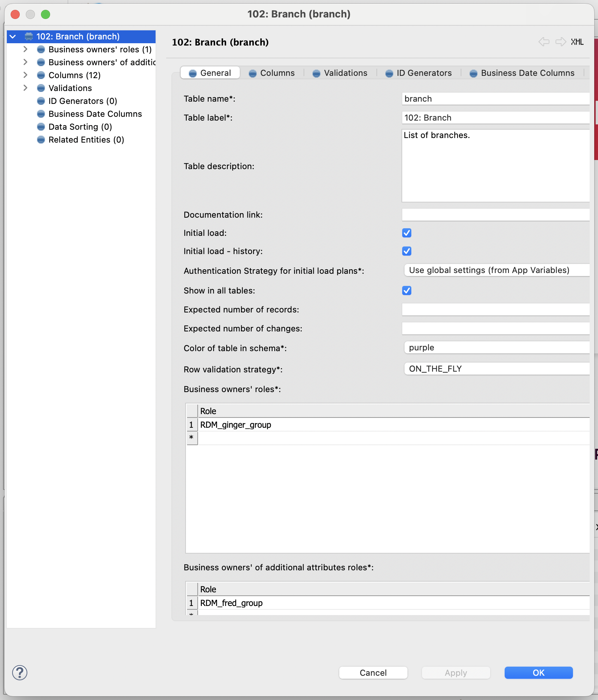Screen dimensions: 598x700
Task: Click the XML view icon
Action: pyautogui.click(x=577, y=42)
